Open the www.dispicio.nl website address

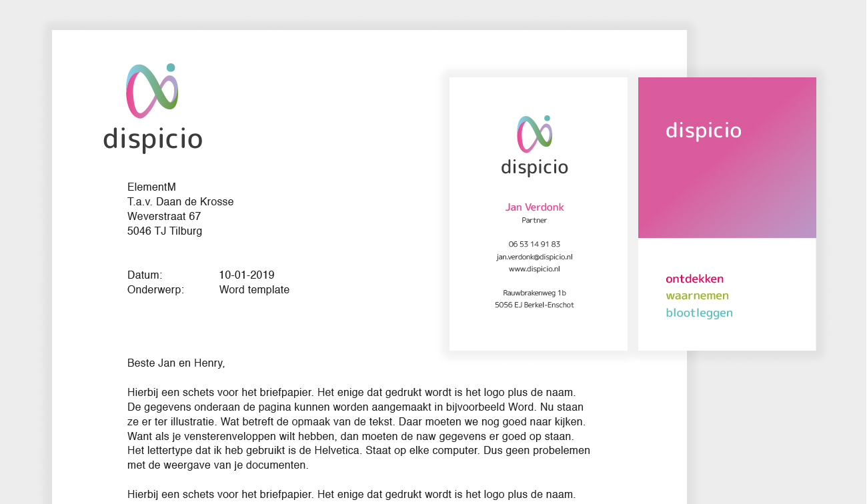pyautogui.click(x=534, y=269)
